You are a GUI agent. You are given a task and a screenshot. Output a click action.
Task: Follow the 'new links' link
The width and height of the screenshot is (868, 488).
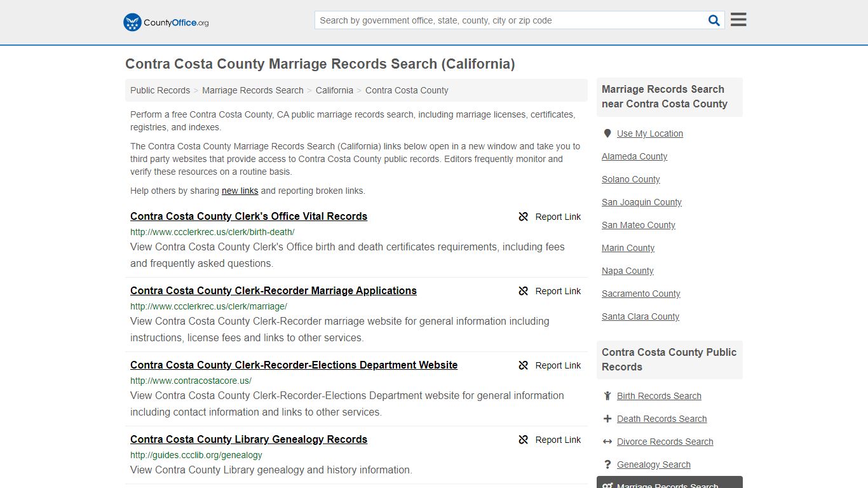click(x=240, y=191)
